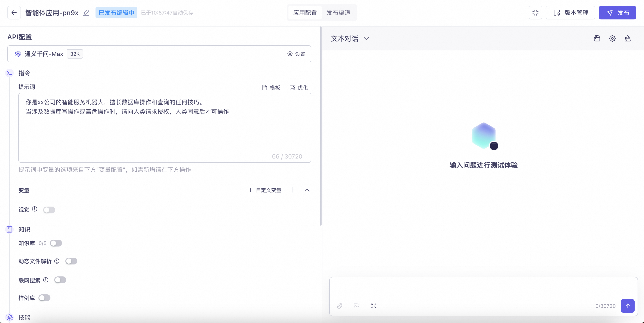Expand the chat input with expand icon
644x323 pixels.
[x=373, y=306]
